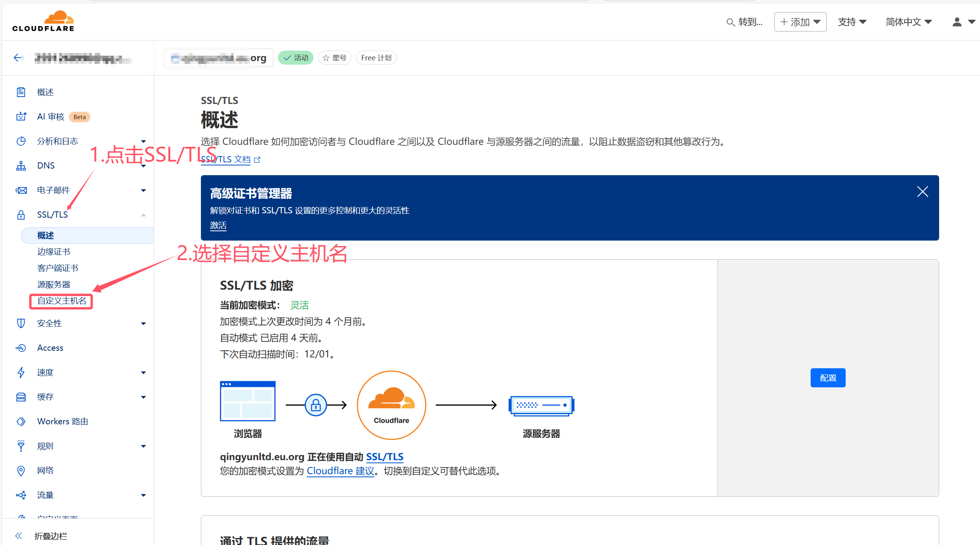Click the origin server illustration
The height and width of the screenshot is (545, 980).
[541, 406]
